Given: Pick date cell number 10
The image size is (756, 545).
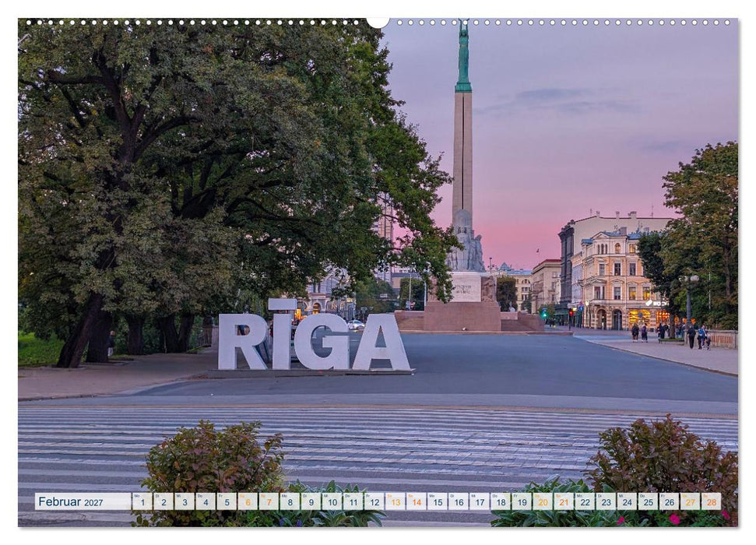Looking at the screenshot, I should click(x=332, y=501).
